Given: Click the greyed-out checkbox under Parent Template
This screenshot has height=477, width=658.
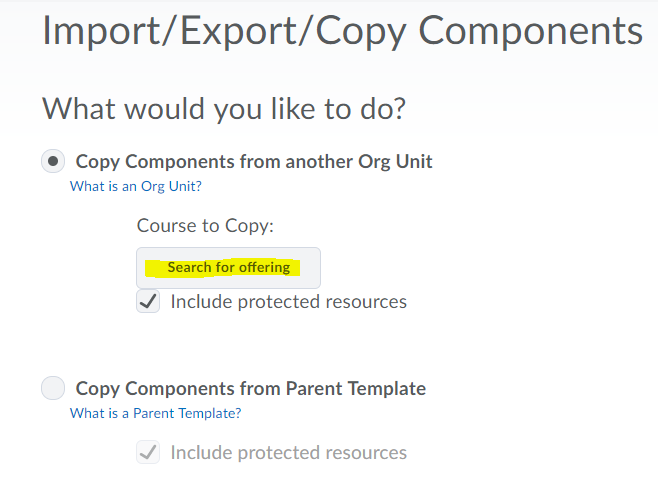Looking at the screenshot, I should [x=148, y=453].
